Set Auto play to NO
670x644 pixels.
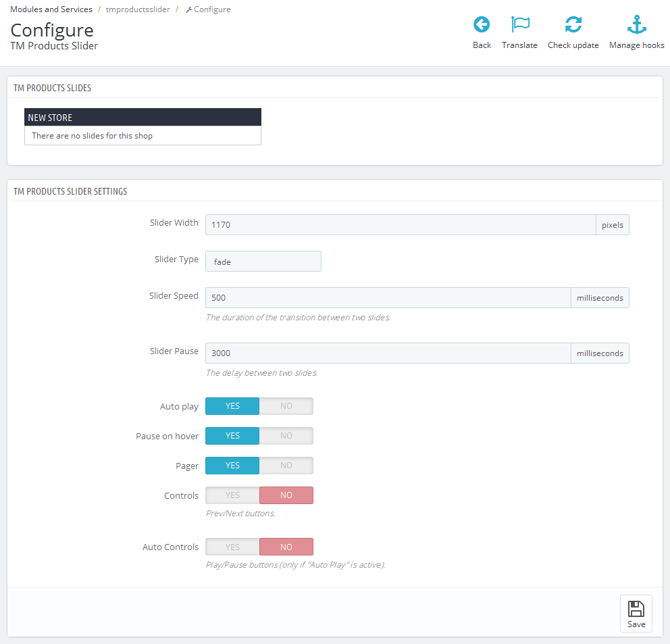pyautogui.click(x=286, y=406)
